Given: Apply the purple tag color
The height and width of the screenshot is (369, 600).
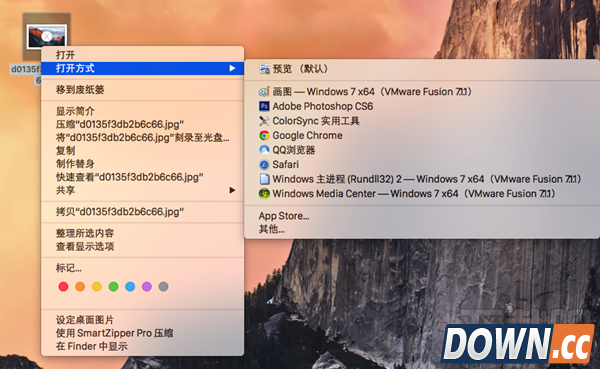Looking at the screenshot, I should pos(147,286).
